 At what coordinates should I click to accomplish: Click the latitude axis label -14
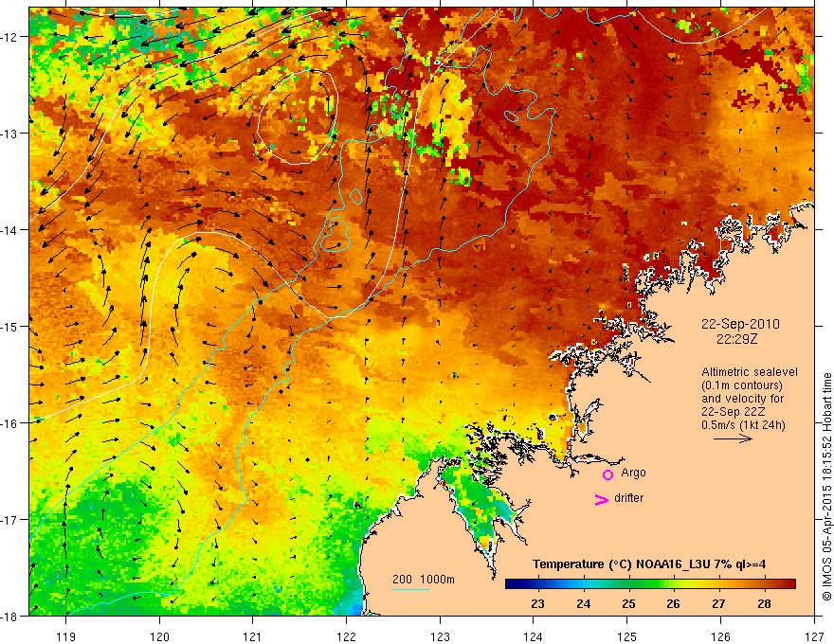(8, 230)
